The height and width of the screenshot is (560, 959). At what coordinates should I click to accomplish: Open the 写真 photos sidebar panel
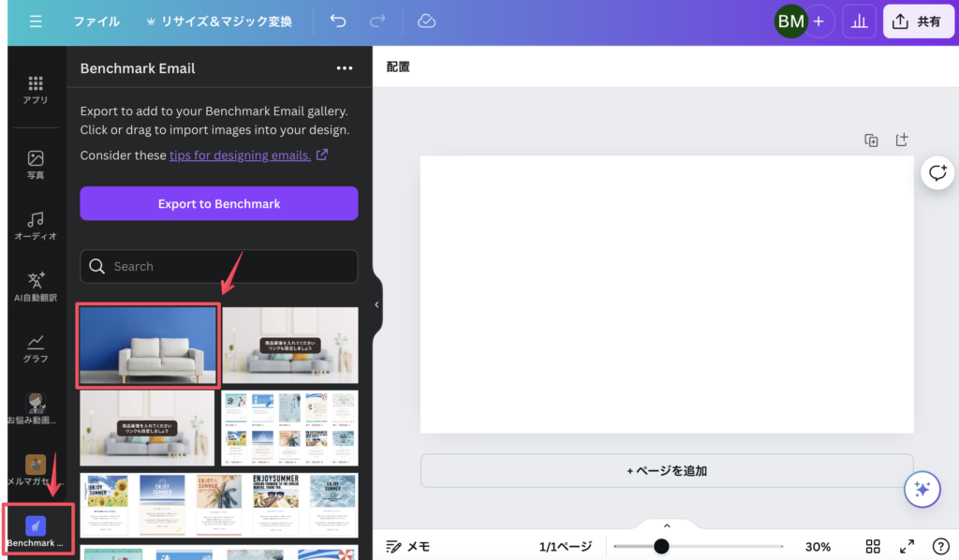coord(36,165)
